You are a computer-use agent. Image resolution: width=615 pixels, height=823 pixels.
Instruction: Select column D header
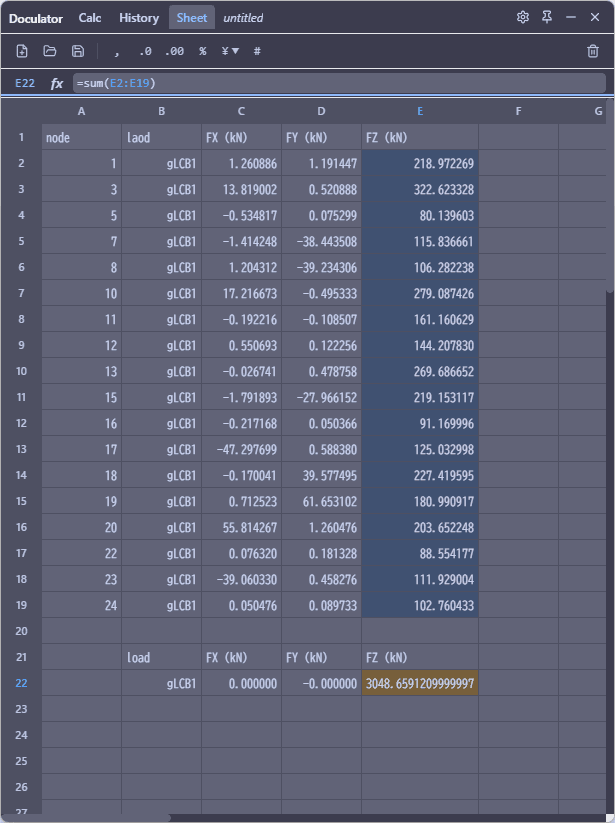[x=321, y=111]
